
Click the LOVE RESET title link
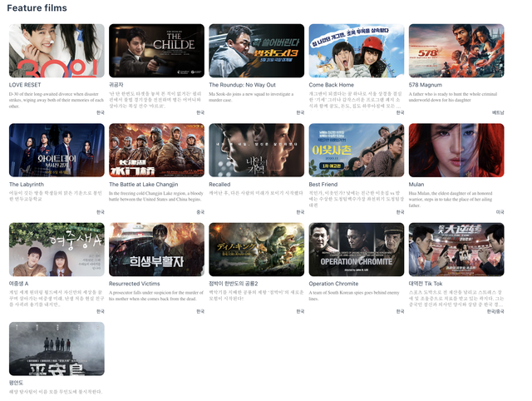25,85
